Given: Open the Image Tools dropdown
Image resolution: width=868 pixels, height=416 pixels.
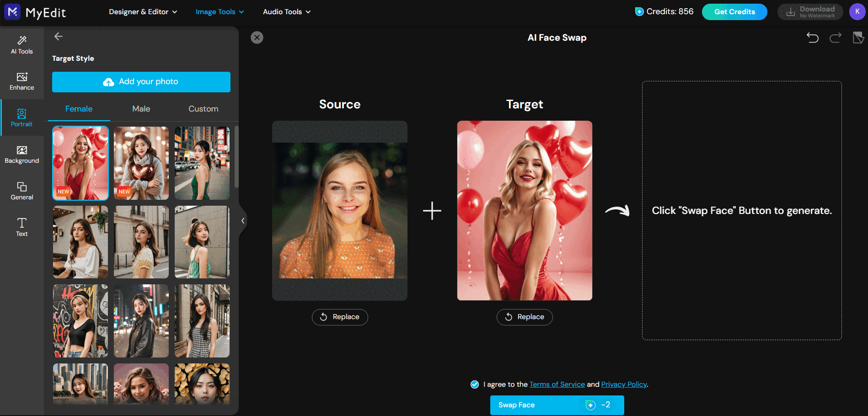Looking at the screenshot, I should tap(220, 12).
